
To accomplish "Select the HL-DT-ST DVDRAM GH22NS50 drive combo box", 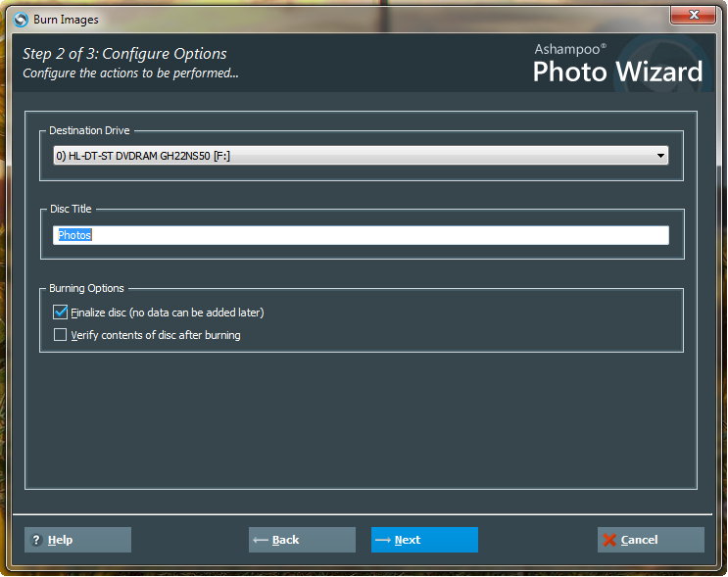I will point(353,156).
